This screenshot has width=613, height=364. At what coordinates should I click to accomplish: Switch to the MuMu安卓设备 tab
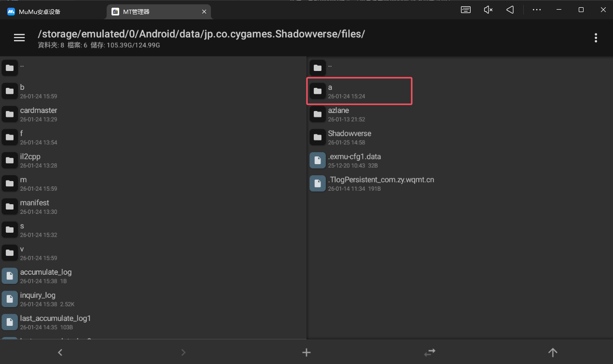(x=53, y=12)
